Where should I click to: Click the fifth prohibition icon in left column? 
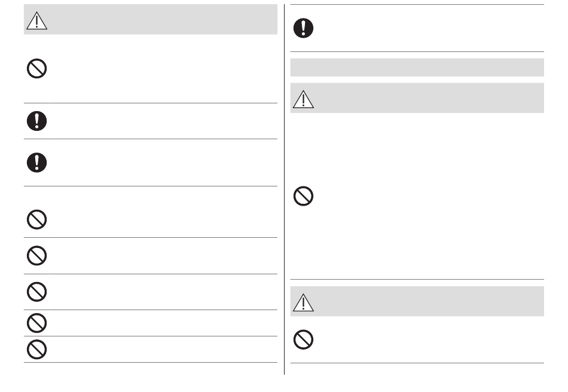click(x=36, y=323)
